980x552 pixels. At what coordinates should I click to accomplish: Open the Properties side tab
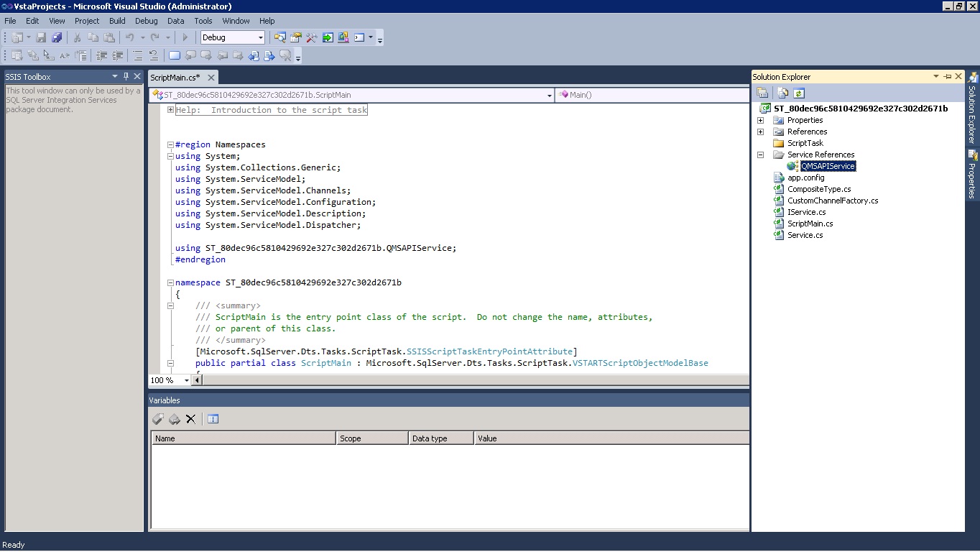click(x=973, y=175)
